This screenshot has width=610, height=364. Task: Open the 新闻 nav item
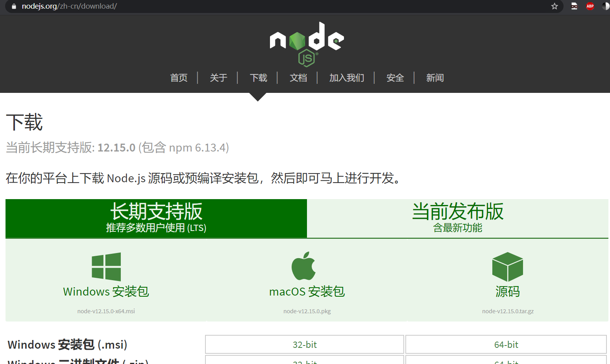click(x=434, y=78)
